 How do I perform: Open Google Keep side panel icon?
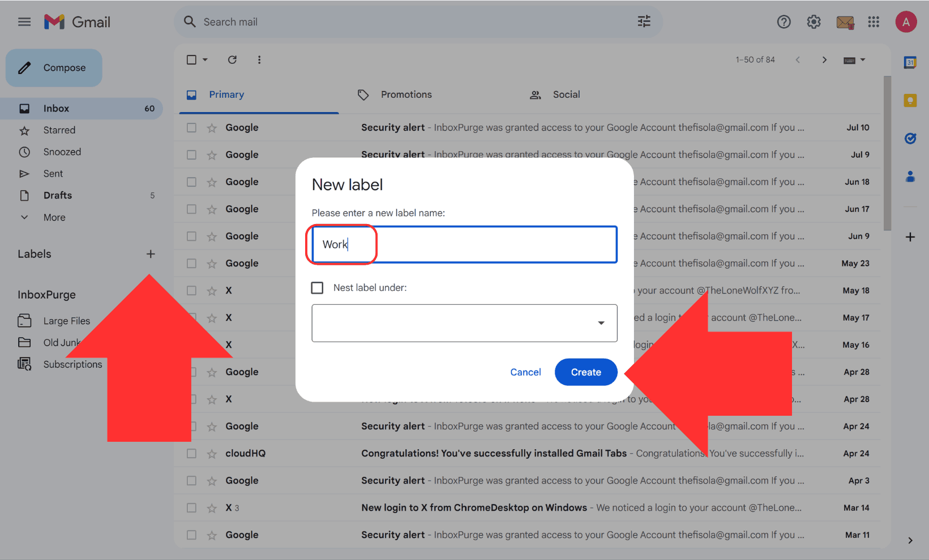(910, 101)
